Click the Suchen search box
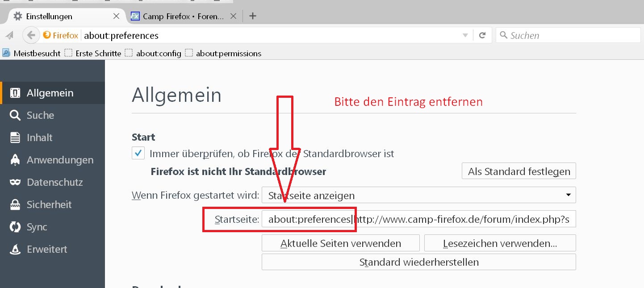644x288 pixels. point(568,35)
